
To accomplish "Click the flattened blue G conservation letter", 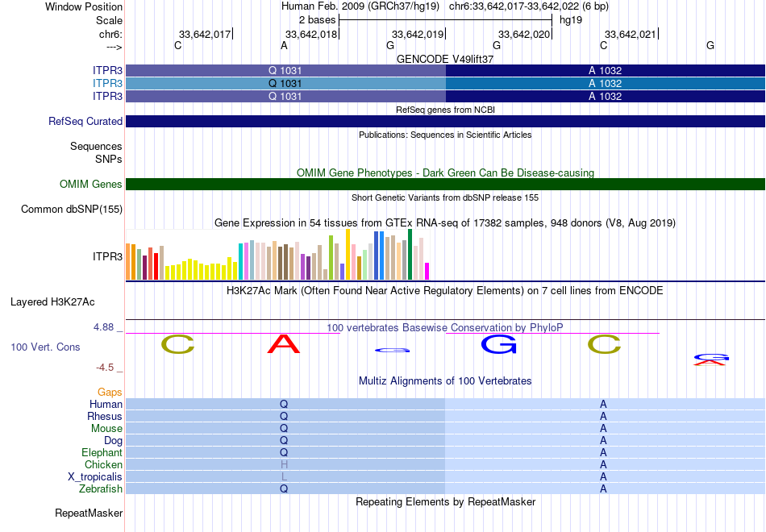I will tap(392, 350).
